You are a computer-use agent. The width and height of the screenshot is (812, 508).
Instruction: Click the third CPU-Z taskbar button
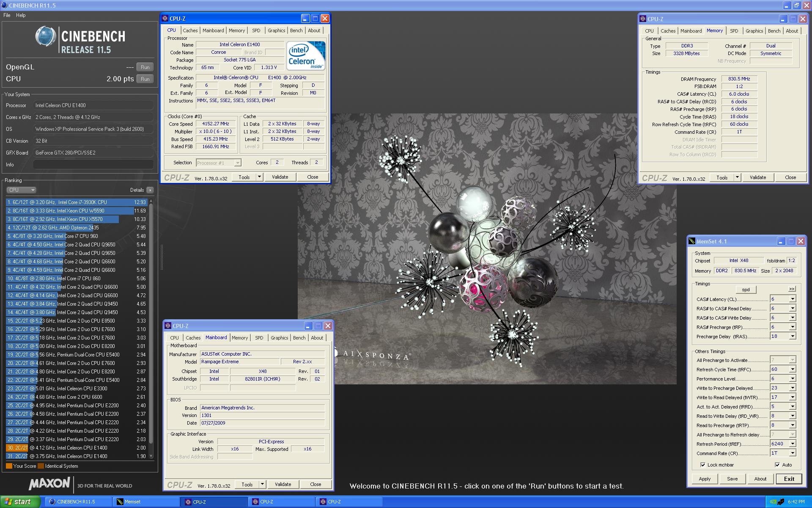tap(349, 502)
